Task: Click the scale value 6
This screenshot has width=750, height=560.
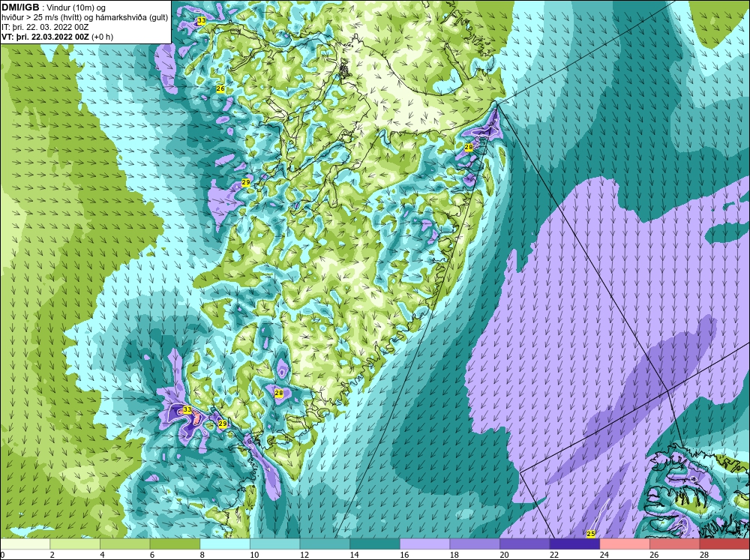Action: [x=151, y=555]
